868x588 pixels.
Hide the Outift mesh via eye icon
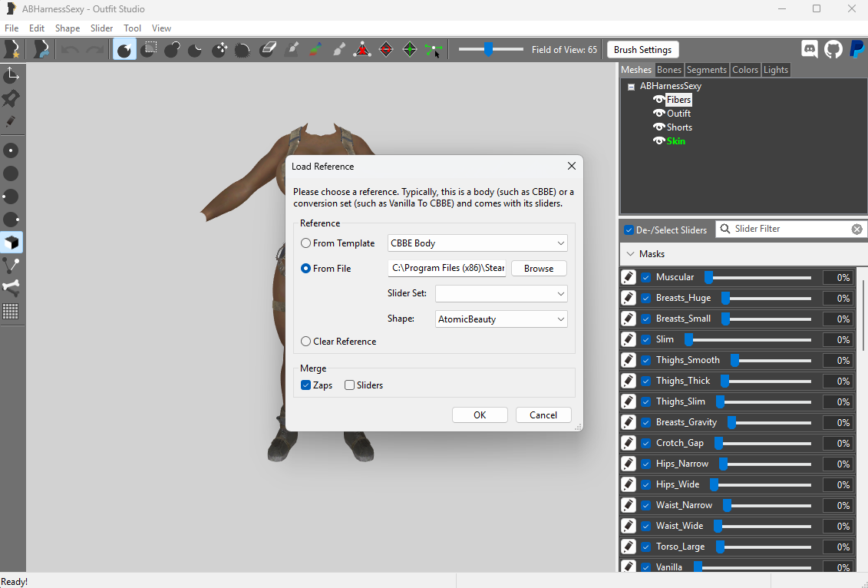point(658,114)
